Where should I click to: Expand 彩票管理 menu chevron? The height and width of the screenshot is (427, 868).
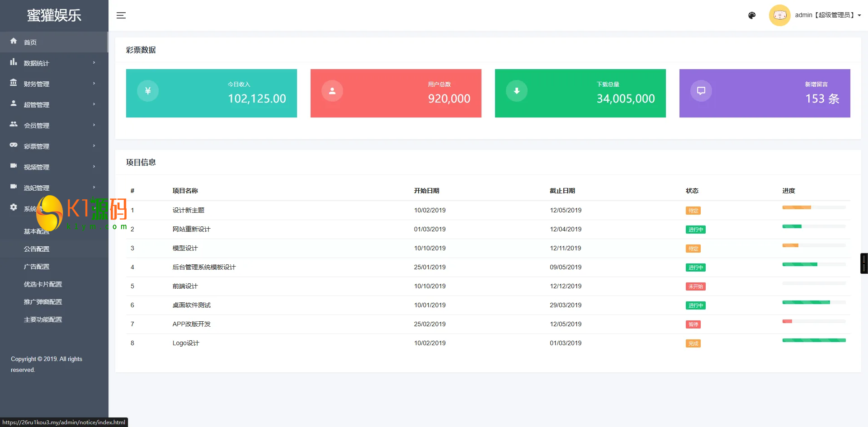coord(94,145)
